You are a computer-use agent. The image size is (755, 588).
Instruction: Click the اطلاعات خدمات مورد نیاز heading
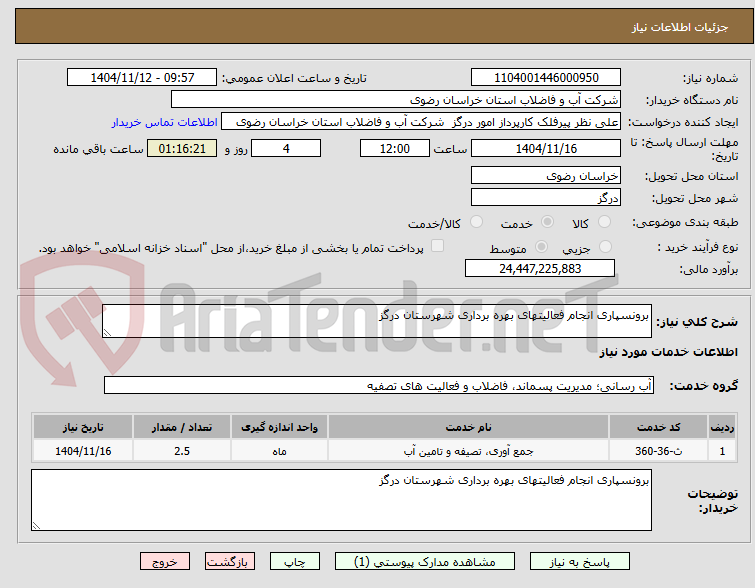(x=668, y=353)
